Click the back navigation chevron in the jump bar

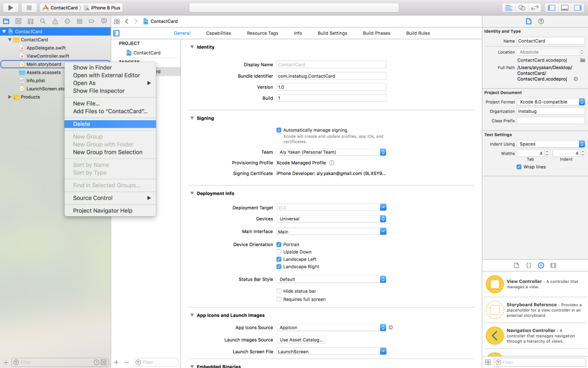[x=126, y=21]
